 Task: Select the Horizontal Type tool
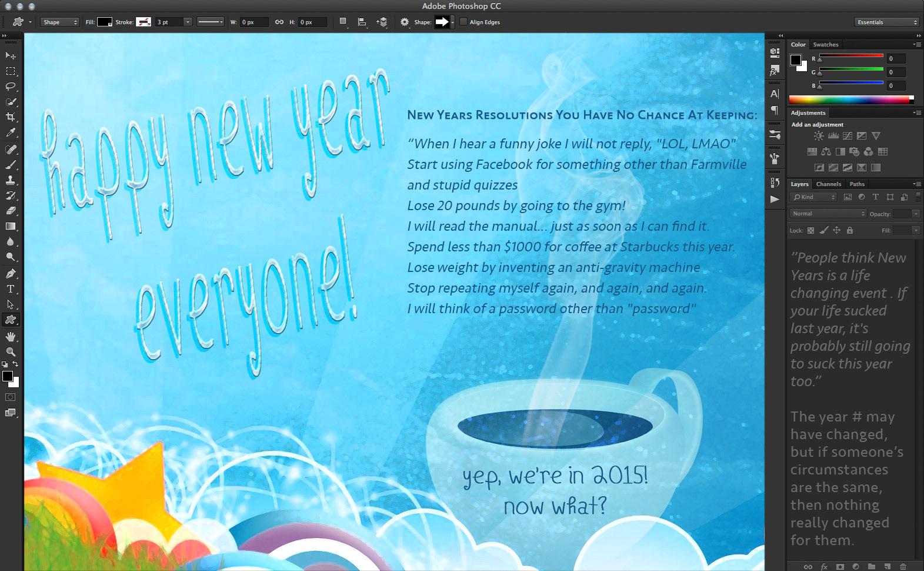click(x=11, y=289)
